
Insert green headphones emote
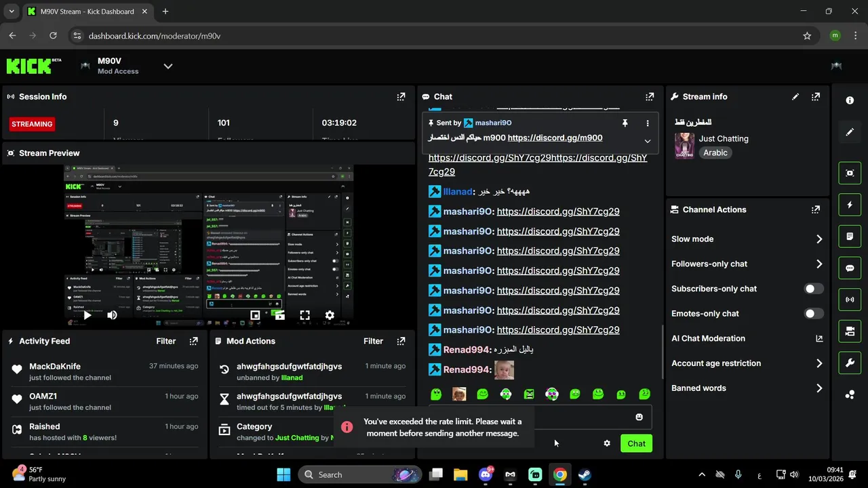tap(506, 394)
